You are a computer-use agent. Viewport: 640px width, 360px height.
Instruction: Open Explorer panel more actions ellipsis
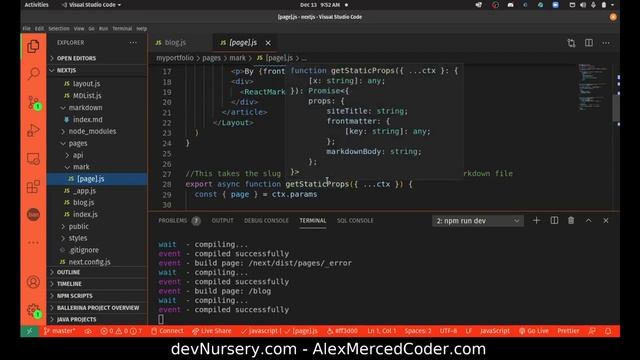133,42
